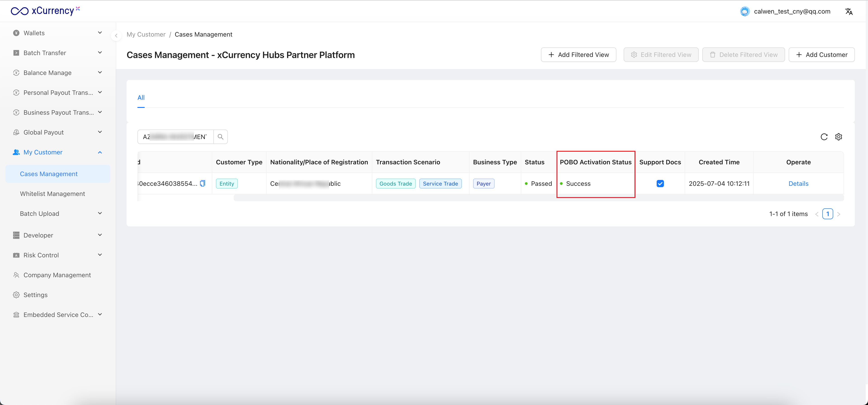Click the refresh table icon
Image resolution: width=868 pixels, height=405 pixels.
(x=824, y=137)
